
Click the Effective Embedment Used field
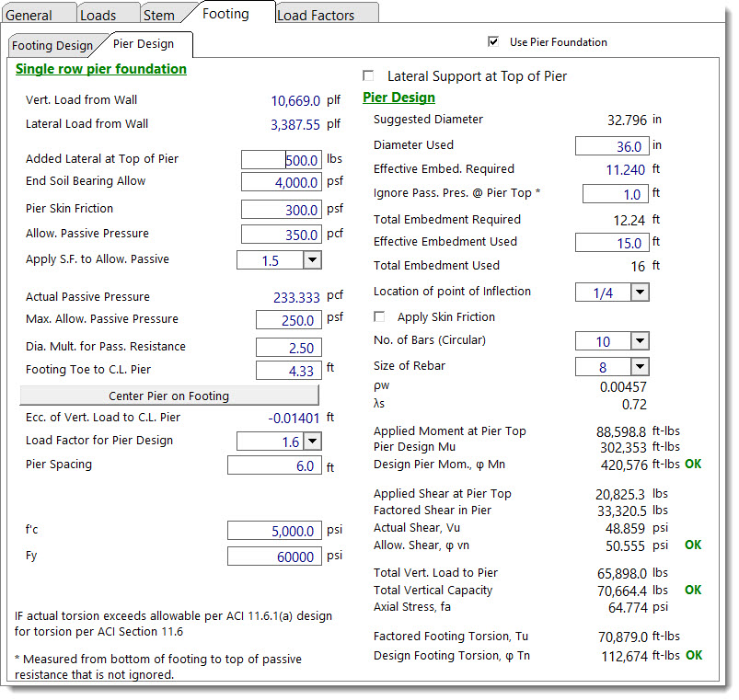pyautogui.click(x=612, y=243)
